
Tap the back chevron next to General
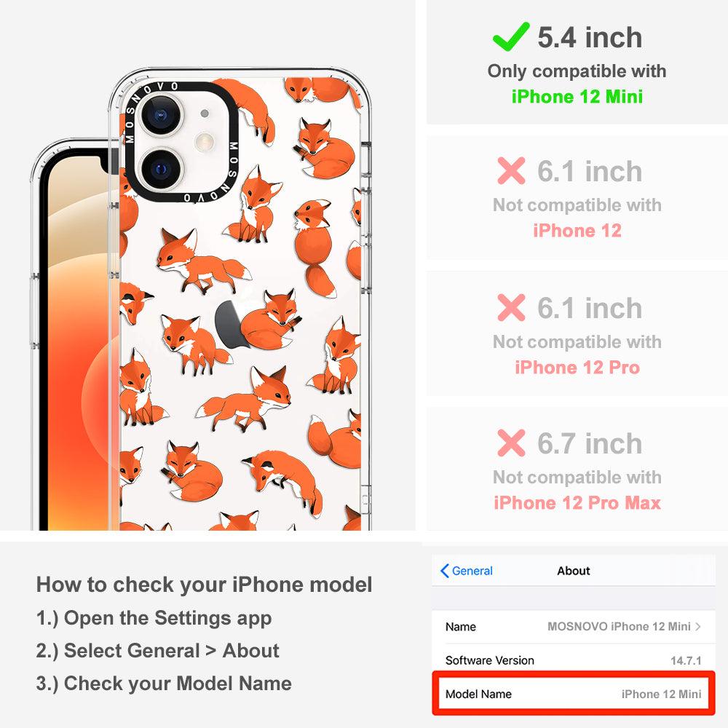[444, 571]
